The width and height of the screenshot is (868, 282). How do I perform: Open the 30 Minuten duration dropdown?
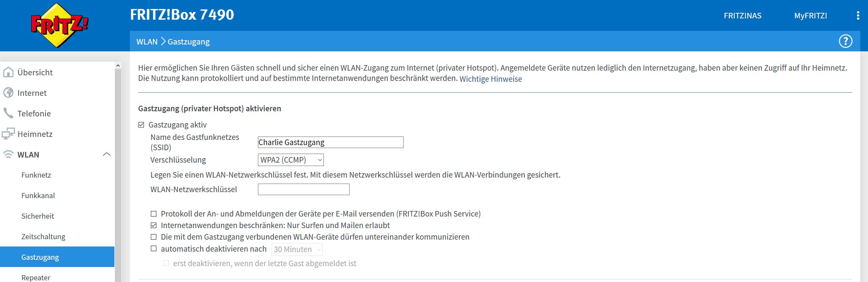[297, 249]
